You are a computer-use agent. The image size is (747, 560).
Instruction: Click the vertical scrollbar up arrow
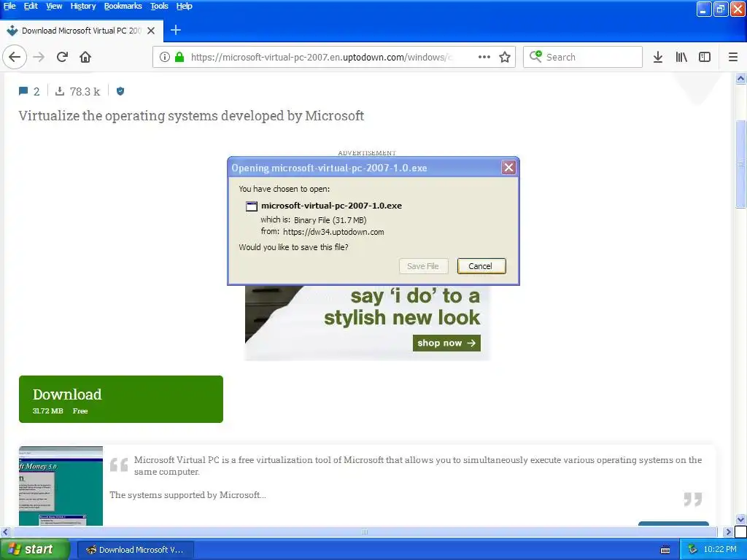coord(740,79)
